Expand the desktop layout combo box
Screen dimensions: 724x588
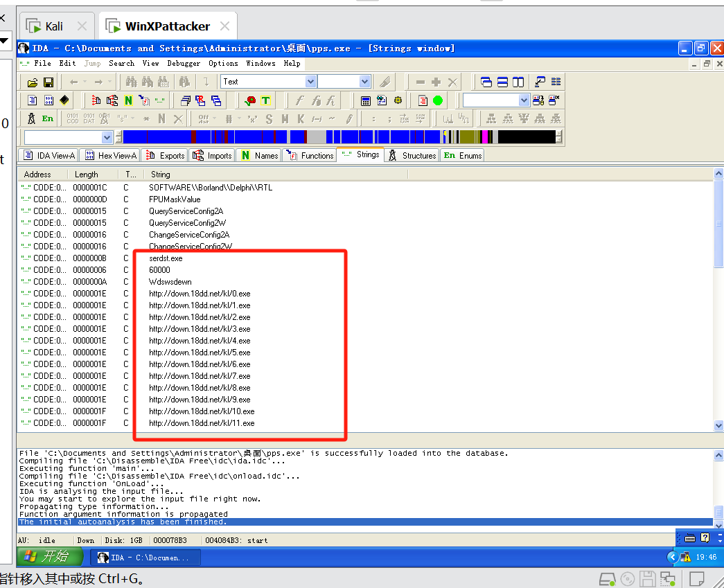524,100
